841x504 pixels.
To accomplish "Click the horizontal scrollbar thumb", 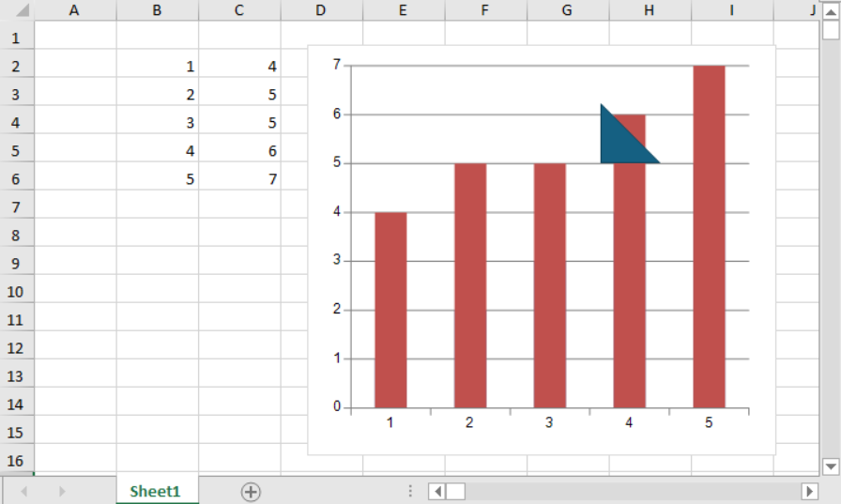I will click(x=455, y=492).
